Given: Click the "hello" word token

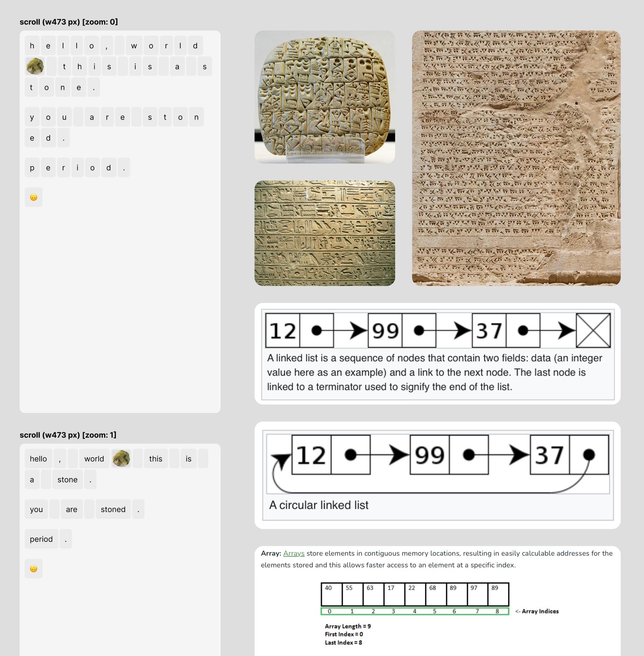Looking at the screenshot, I should [x=38, y=459].
